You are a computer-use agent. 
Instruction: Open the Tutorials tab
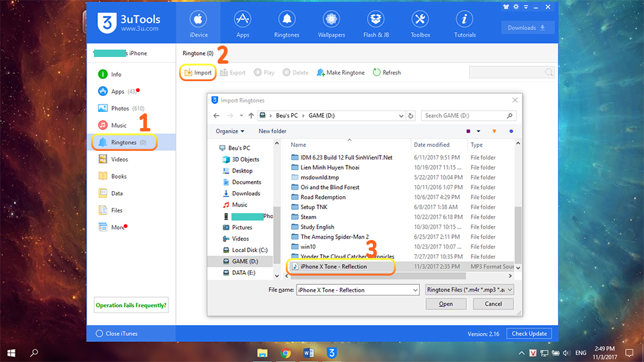[464, 23]
